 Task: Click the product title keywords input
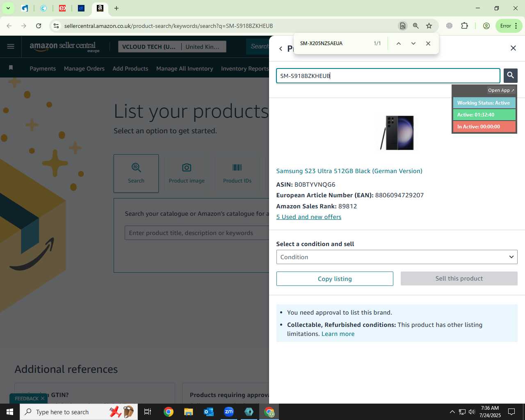tap(197, 233)
